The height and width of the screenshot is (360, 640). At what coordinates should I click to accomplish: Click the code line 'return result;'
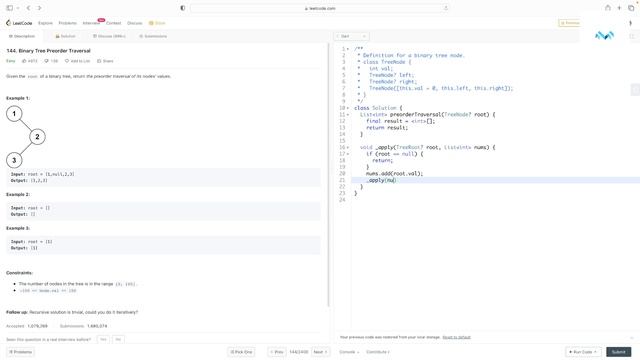pos(387,128)
